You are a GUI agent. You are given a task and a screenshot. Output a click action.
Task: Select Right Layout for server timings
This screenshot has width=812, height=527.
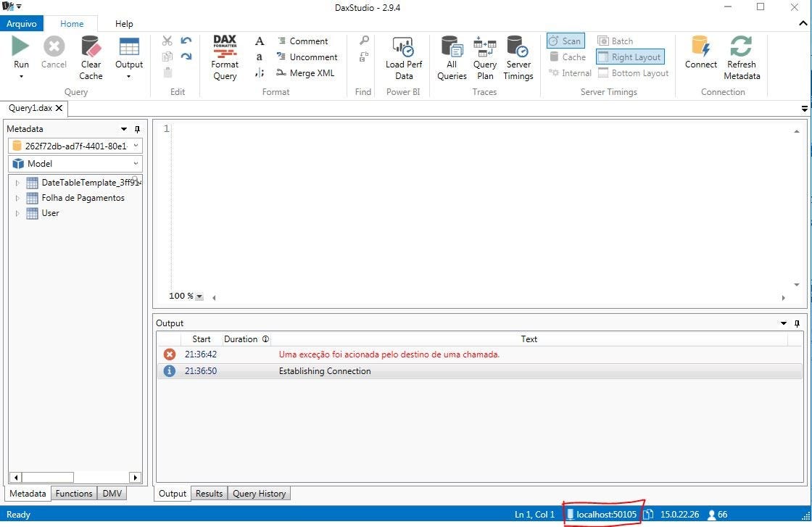(630, 57)
